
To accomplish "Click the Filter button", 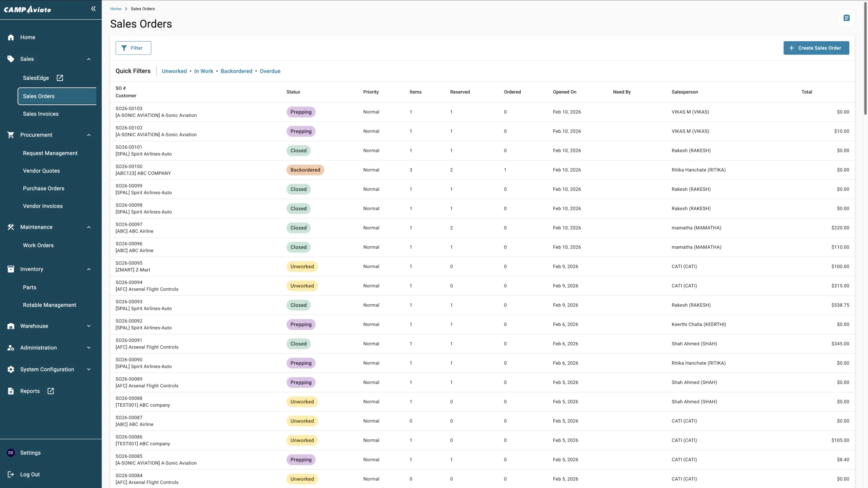I will 133,48.
